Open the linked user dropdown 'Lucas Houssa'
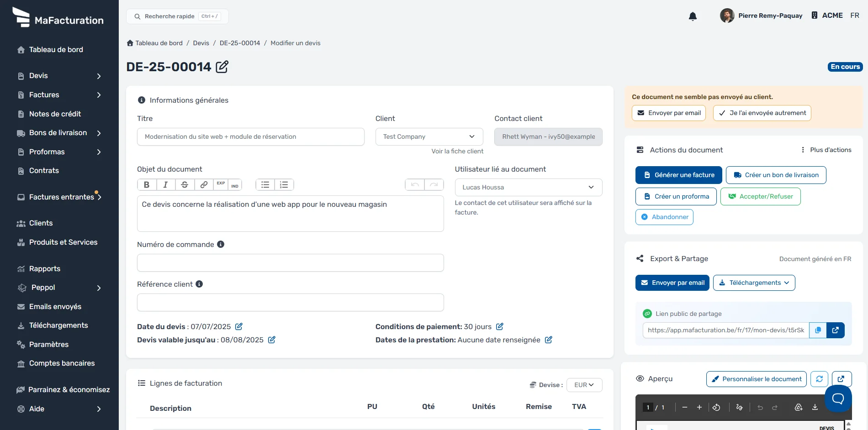Screen dimensions: 868x430 [x=529, y=187]
